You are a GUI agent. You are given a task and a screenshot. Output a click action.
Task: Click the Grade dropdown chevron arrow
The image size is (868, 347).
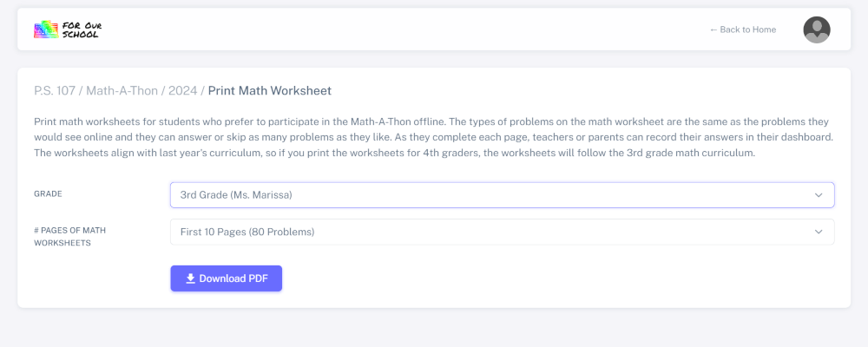818,195
